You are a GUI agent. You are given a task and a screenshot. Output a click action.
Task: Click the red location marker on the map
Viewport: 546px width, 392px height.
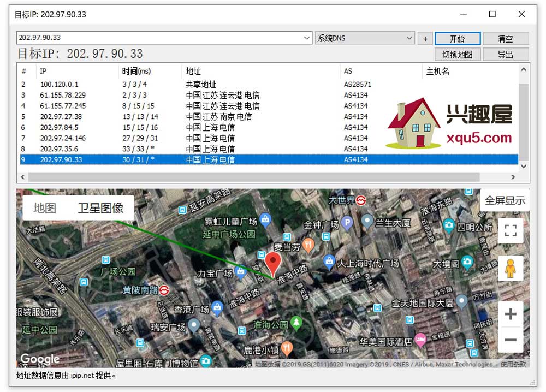click(x=273, y=265)
